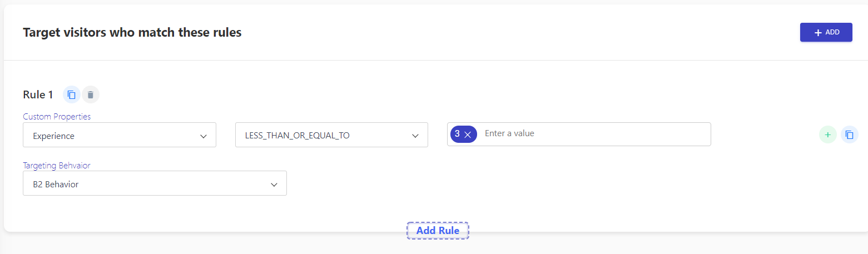Remove the value chip 3 via its X
This screenshot has width=868, height=254.
[x=468, y=135]
